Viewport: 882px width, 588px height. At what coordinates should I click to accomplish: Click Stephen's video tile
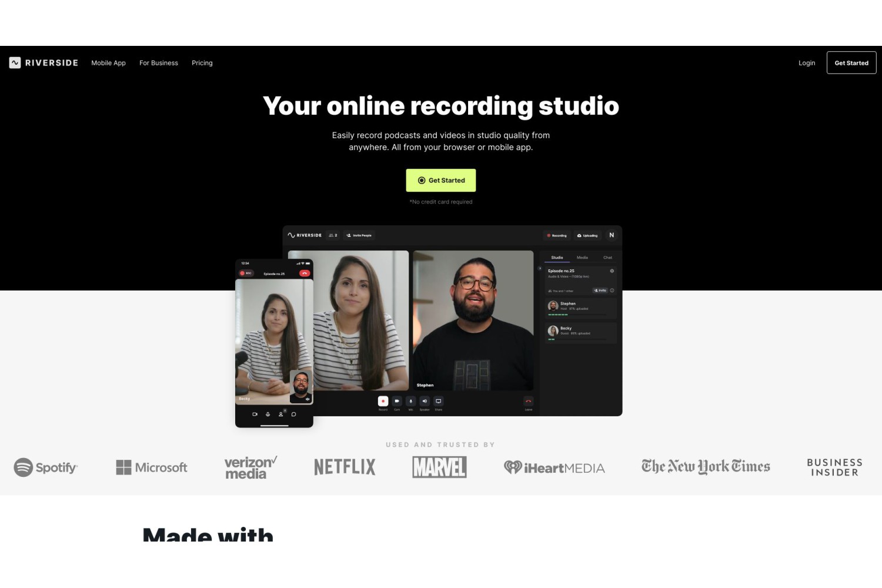473,320
